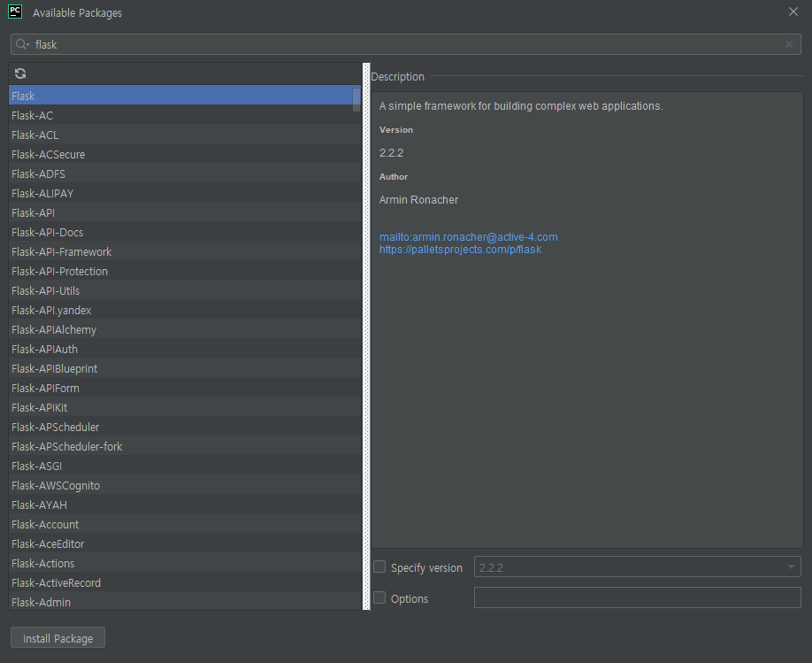
Task: Select the Flask-APIAlchemy package
Action: click(x=185, y=329)
